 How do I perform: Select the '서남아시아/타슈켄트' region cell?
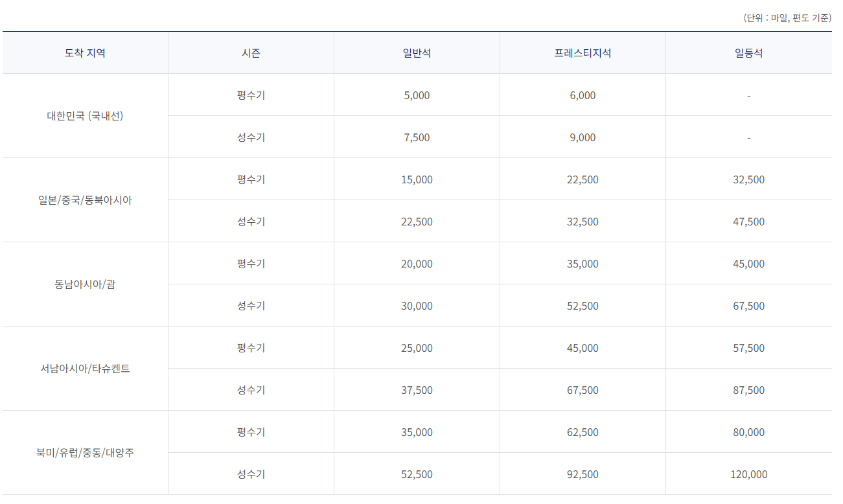[x=85, y=369]
